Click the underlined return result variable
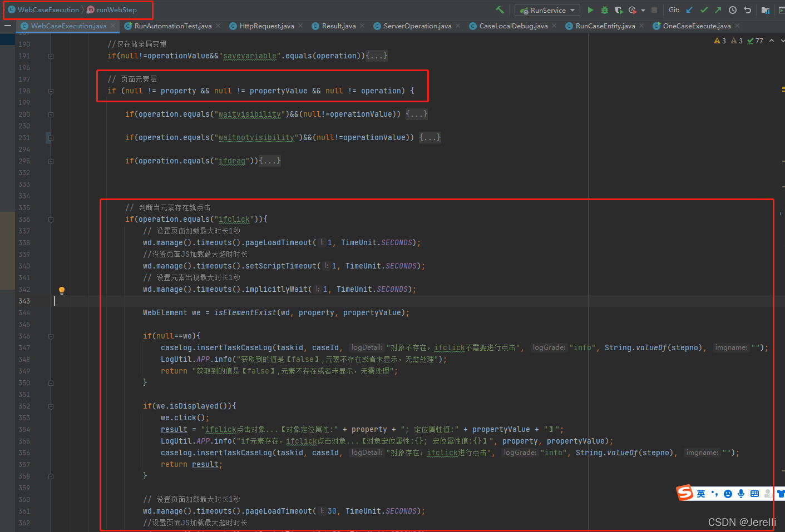Screen dimensions: 785x532 coord(205,465)
